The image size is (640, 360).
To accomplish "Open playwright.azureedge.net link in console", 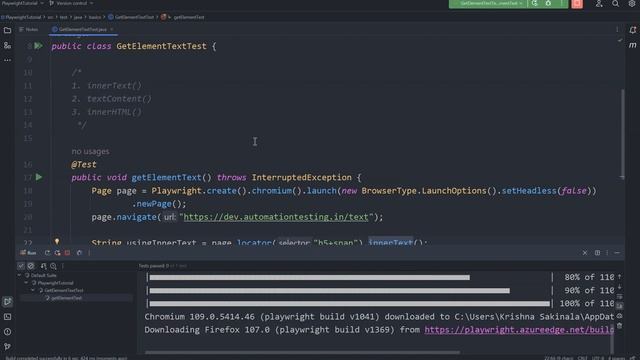I will [x=519, y=330].
